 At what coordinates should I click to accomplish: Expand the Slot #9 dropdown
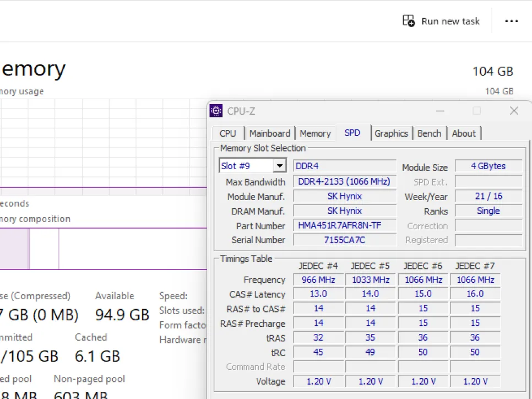(280, 166)
